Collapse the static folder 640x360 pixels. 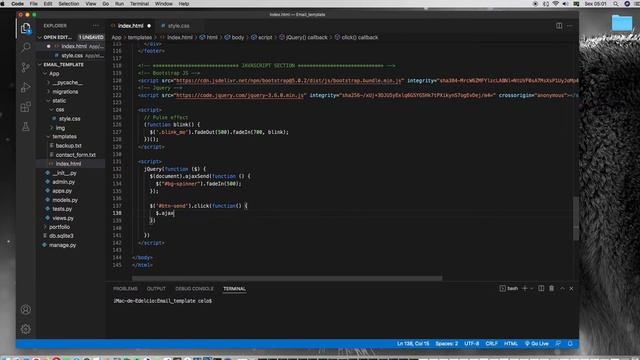click(x=49, y=100)
